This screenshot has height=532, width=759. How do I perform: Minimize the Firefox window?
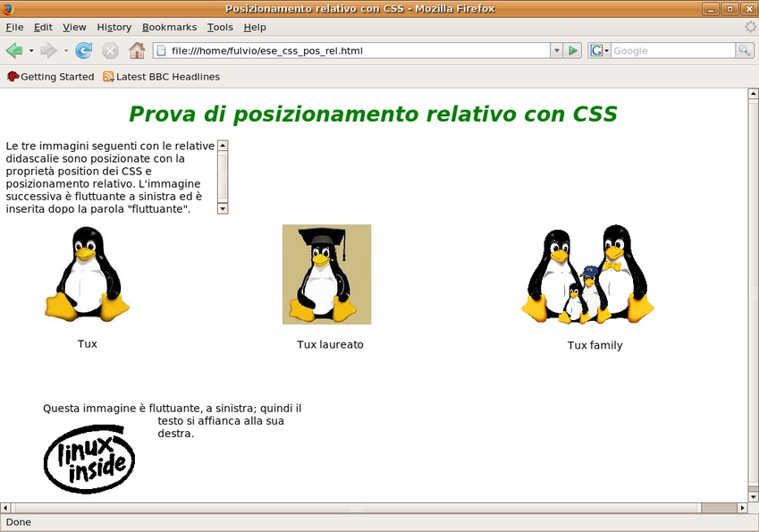coord(711,9)
